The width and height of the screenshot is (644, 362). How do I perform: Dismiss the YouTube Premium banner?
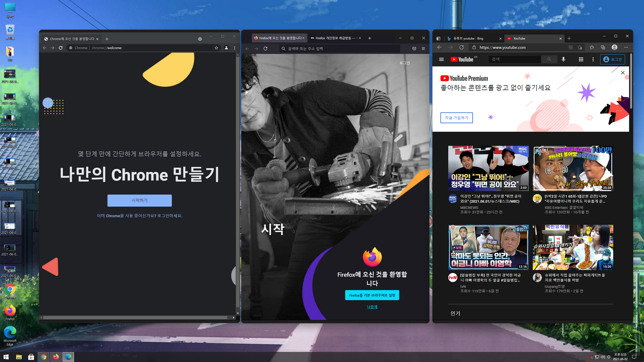click(x=623, y=73)
